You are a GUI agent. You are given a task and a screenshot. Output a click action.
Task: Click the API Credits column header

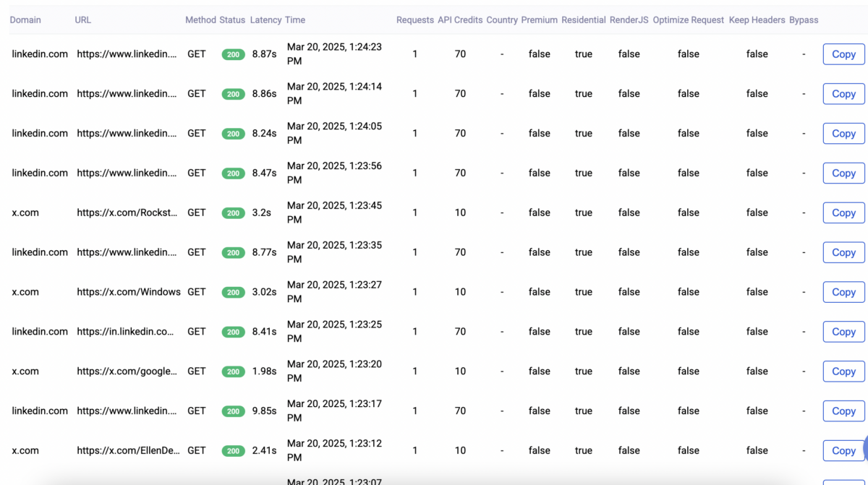point(460,20)
